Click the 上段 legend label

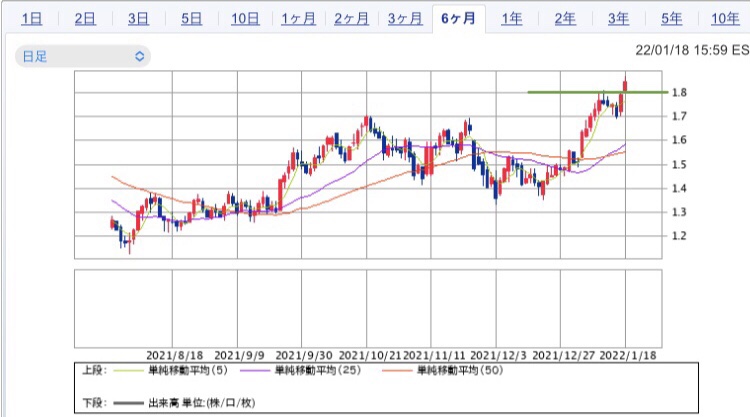tap(94, 370)
